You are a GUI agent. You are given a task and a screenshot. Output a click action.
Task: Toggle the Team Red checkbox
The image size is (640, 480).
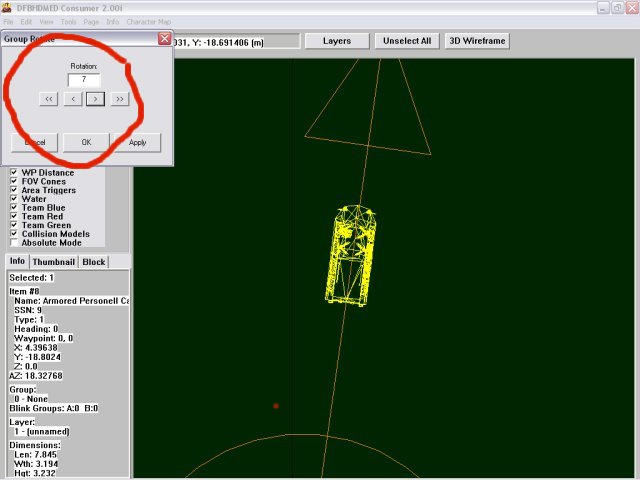coord(14,217)
